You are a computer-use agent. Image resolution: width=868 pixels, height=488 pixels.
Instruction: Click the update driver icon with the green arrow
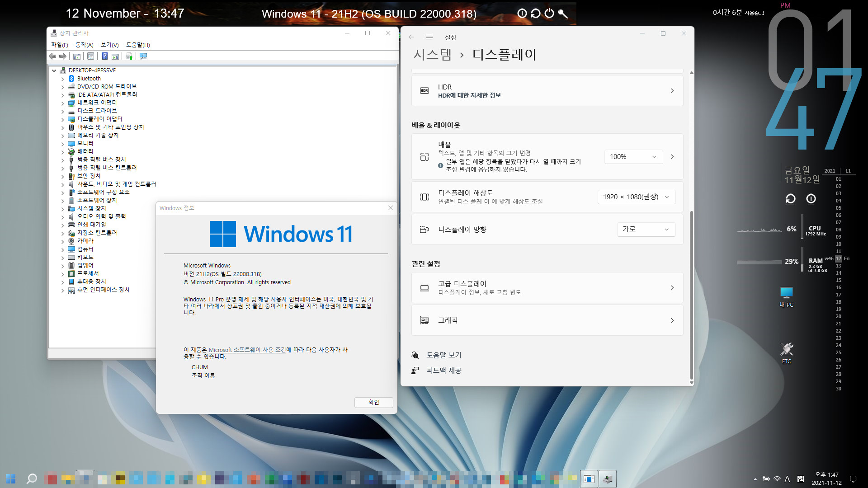129,56
